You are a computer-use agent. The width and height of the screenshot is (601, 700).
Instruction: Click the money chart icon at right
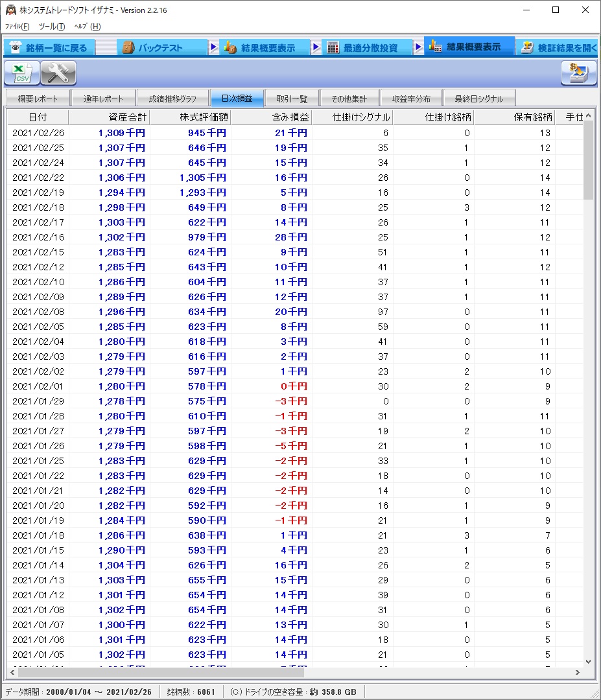click(x=578, y=73)
